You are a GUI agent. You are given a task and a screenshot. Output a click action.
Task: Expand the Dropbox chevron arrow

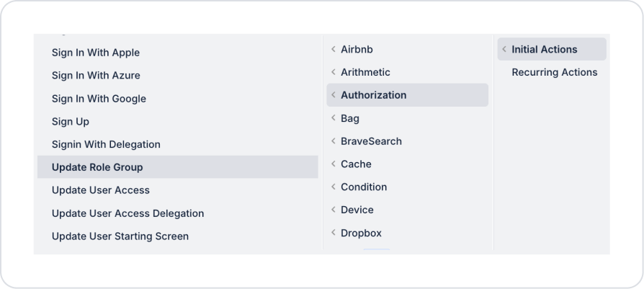[x=334, y=233]
